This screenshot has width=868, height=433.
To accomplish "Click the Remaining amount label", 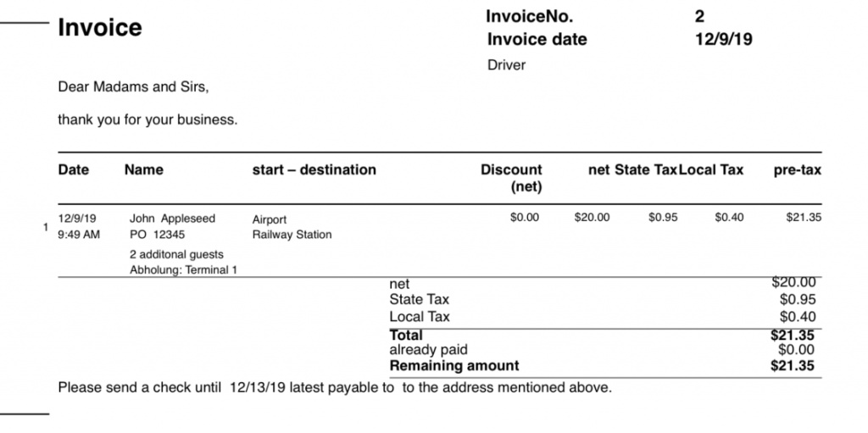I will [454, 365].
